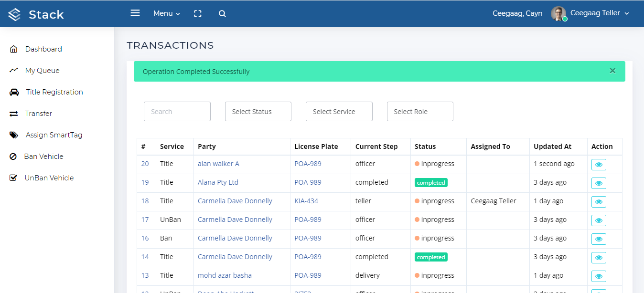Click the Assign SmartTag tags icon

(14, 135)
